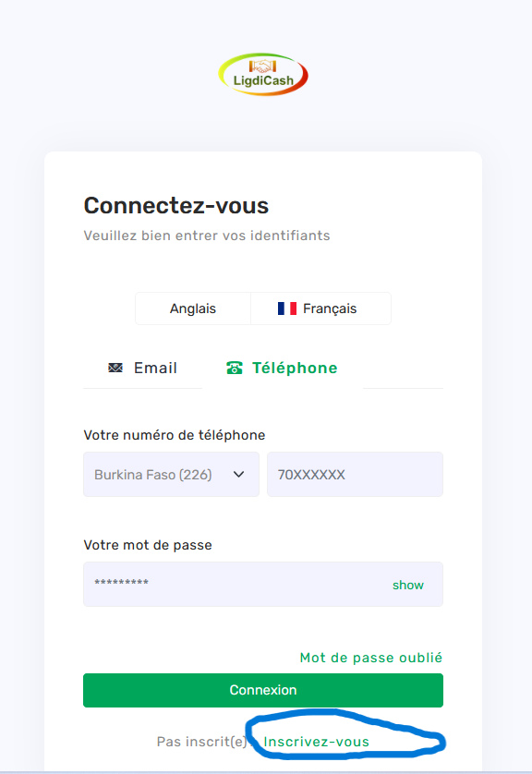Focus the 70XXXXXX phone number field
The height and width of the screenshot is (774, 532).
point(355,475)
